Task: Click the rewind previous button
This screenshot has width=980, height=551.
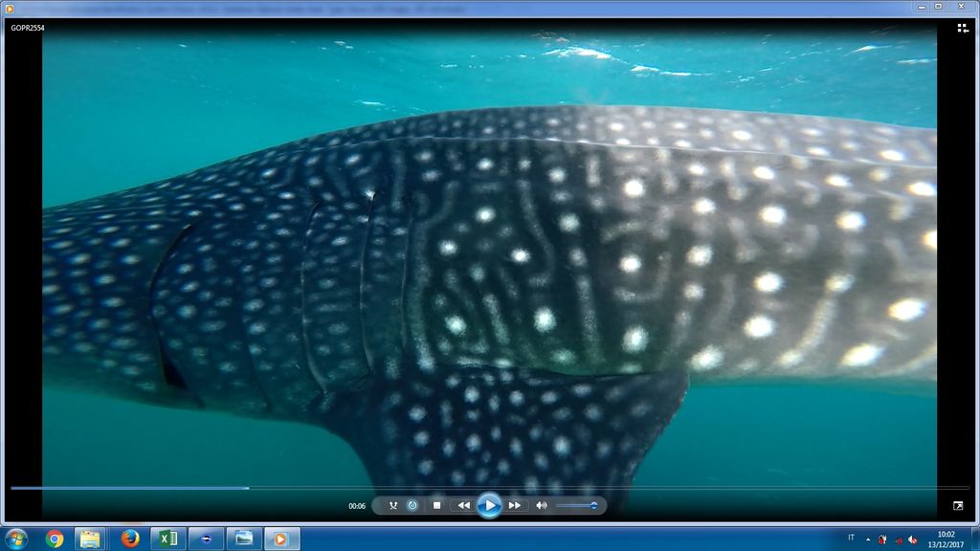Action: (x=463, y=505)
